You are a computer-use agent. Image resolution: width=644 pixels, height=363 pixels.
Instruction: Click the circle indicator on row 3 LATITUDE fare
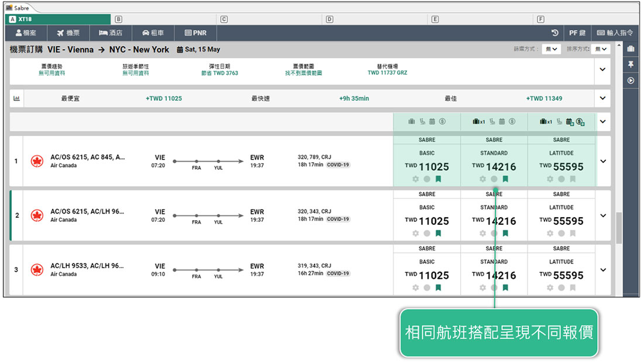(x=561, y=288)
